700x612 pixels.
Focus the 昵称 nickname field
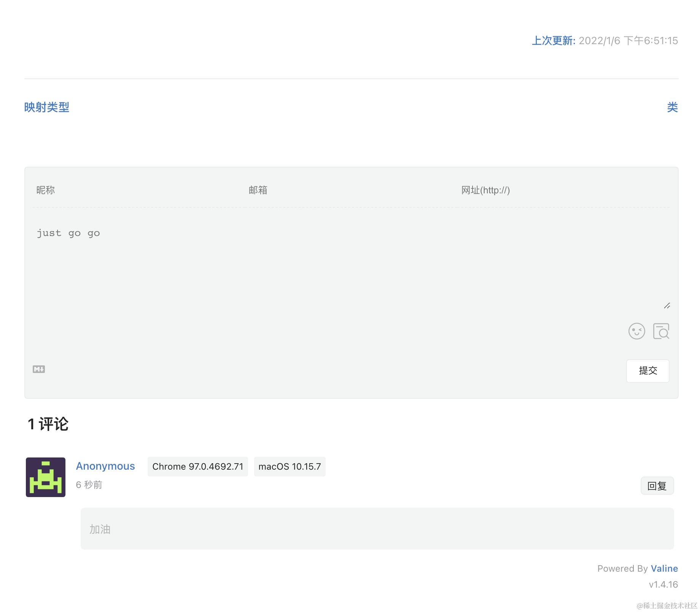139,190
